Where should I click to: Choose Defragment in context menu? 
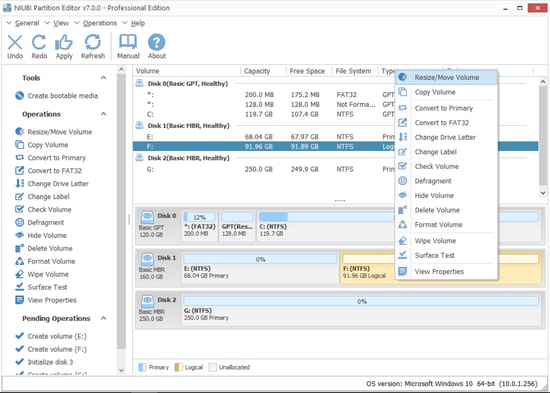(x=447, y=181)
